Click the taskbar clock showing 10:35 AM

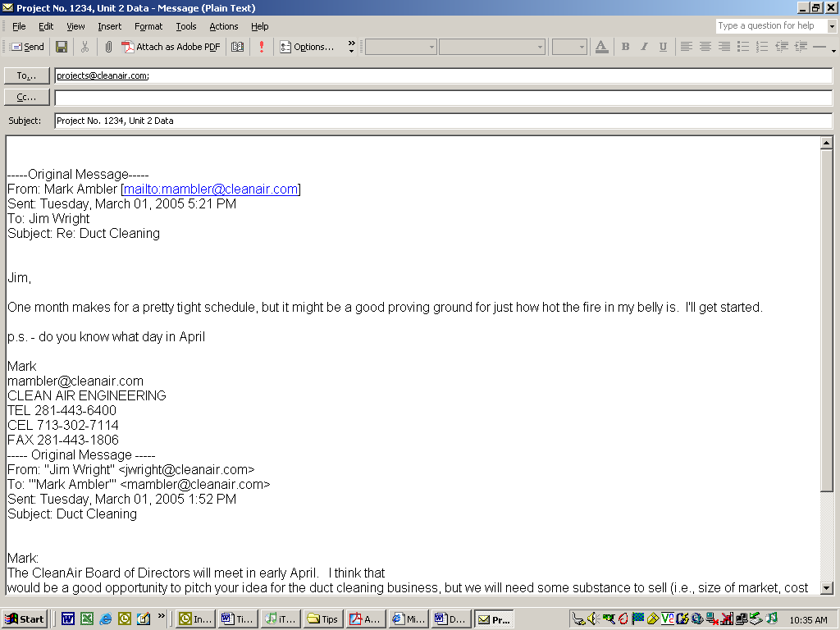[x=808, y=620]
